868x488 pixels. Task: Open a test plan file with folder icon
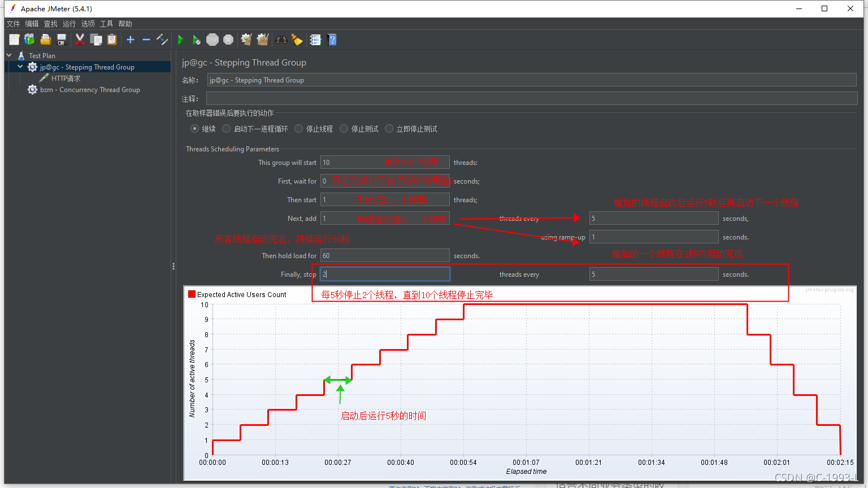(x=46, y=40)
